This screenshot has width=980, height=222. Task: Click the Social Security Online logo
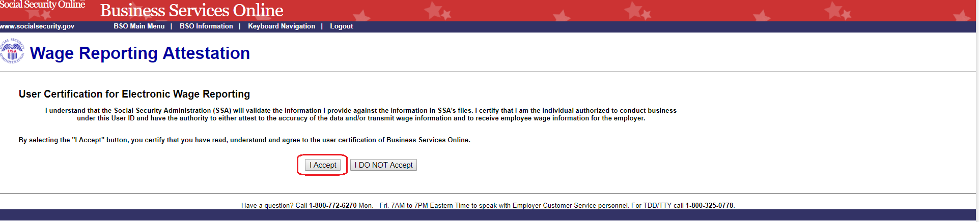click(43, 5)
